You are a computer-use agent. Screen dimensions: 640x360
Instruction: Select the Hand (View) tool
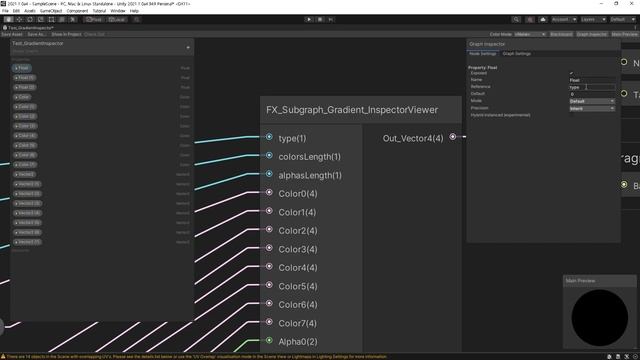point(9,19)
